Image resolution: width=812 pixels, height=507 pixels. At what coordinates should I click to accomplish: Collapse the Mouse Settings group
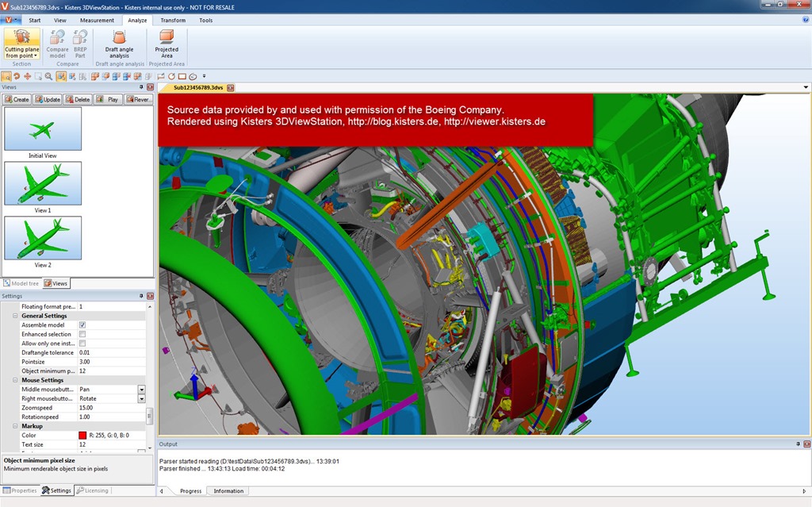tap(15, 380)
